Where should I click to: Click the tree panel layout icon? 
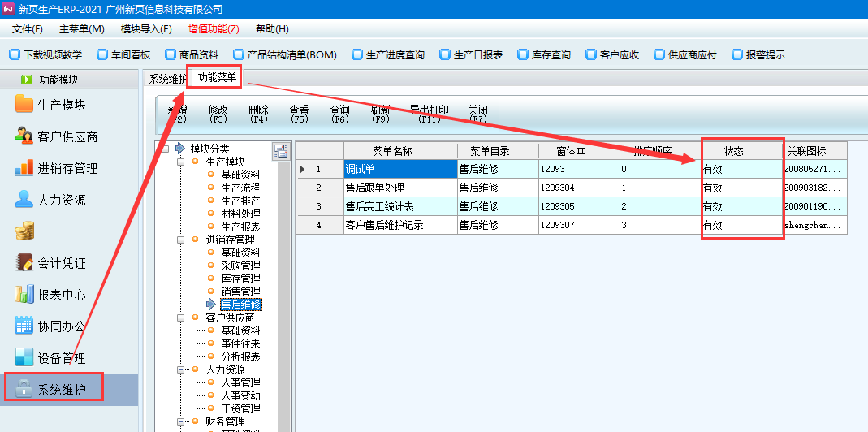pyautogui.click(x=281, y=150)
